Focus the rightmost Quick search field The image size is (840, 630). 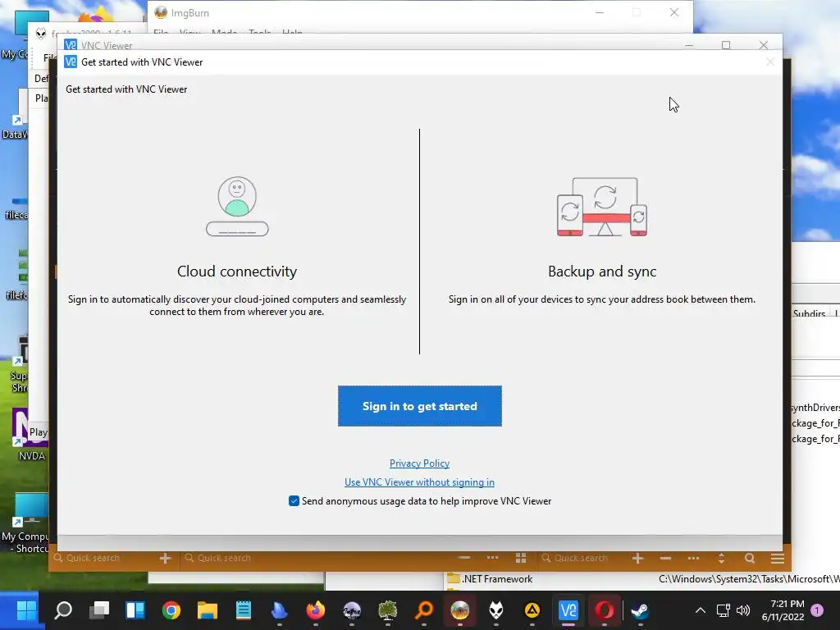tap(582, 558)
